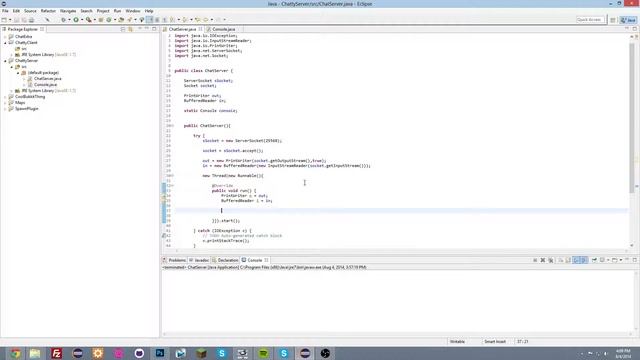640x360 pixels.
Task: Collapse the (default package) node
Action: pyautogui.click(x=18, y=73)
